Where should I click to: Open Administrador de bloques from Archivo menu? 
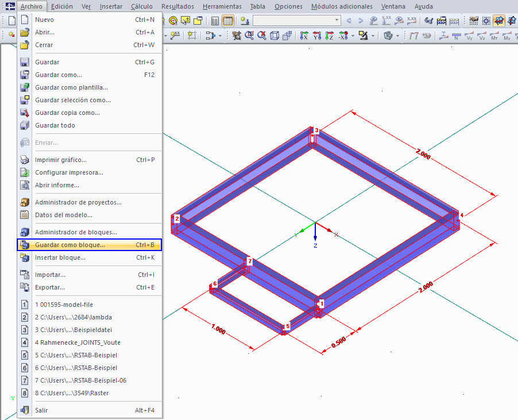coord(89,232)
